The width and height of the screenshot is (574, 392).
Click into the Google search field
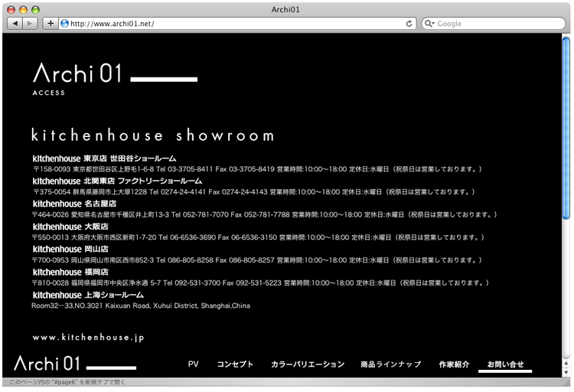click(x=494, y=24)
